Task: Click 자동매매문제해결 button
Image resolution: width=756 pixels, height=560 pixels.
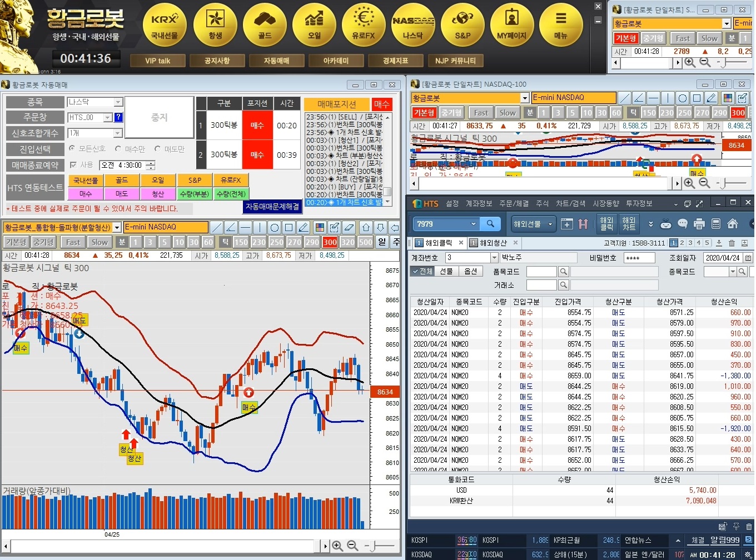Action: [x=272, y=206]
